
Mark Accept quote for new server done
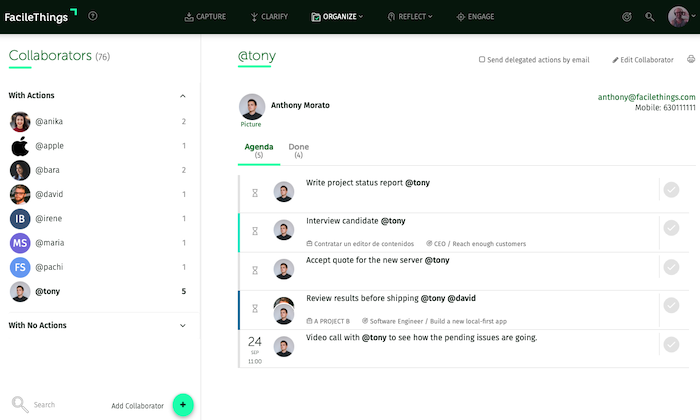coord(671,267)
